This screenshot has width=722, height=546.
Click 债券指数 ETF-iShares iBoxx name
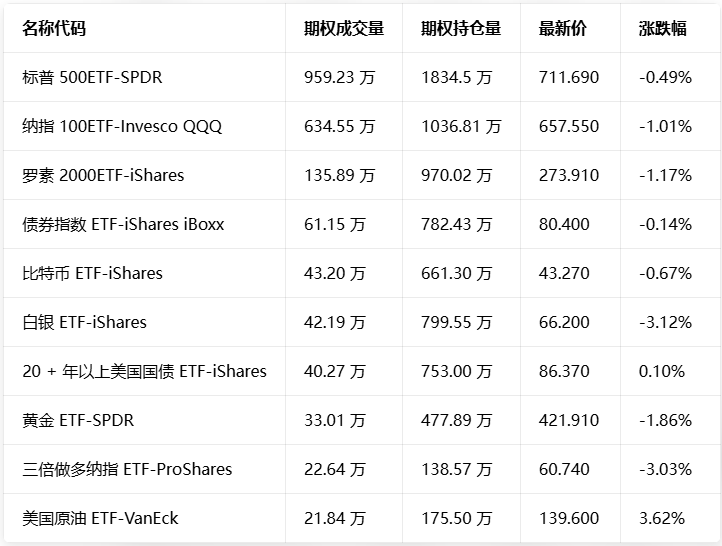point(123,224)
